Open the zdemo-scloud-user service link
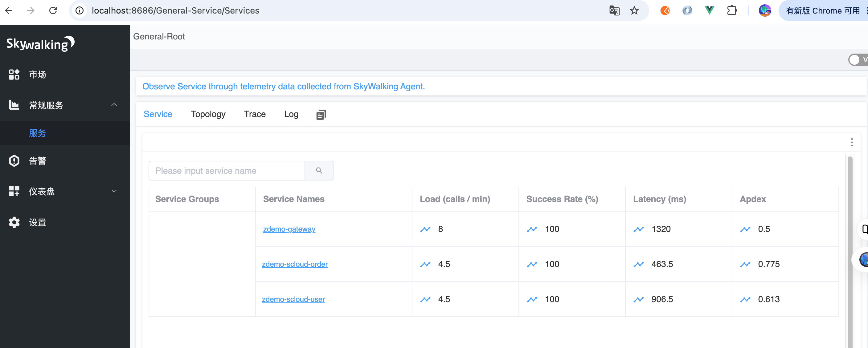868x348 pixels. [x=293, y=299]
